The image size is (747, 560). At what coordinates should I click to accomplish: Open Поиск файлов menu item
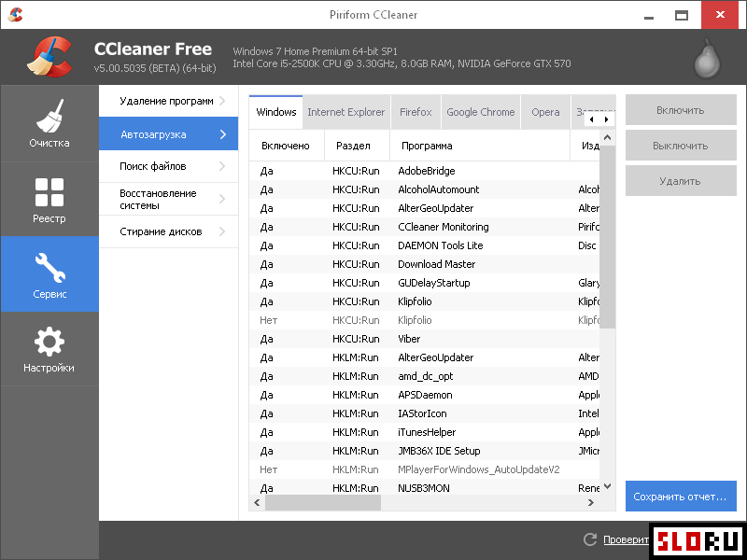click(168, 166)
